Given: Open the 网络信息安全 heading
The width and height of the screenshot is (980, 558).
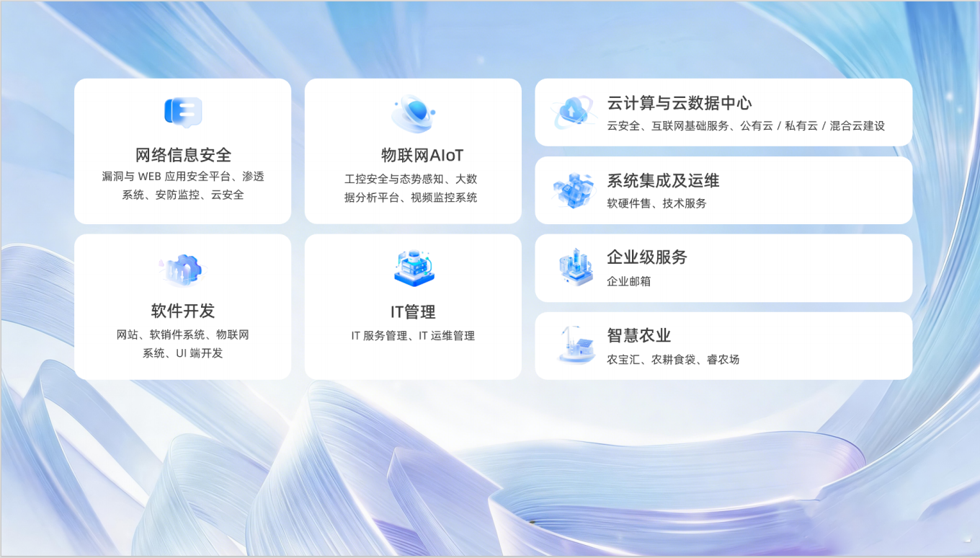Looking at the screenshot, I should point(183,155).
